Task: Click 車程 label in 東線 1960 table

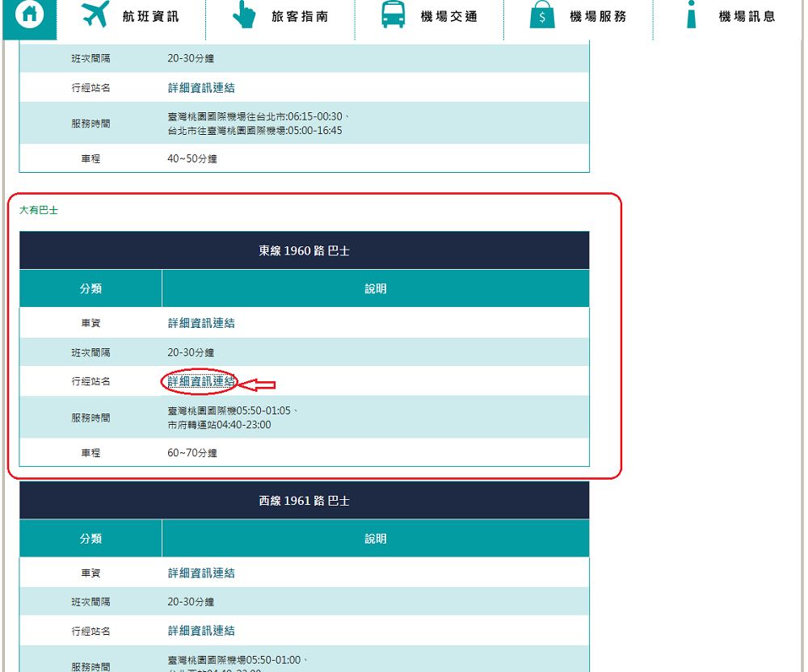Action: (x=90, y=453)
